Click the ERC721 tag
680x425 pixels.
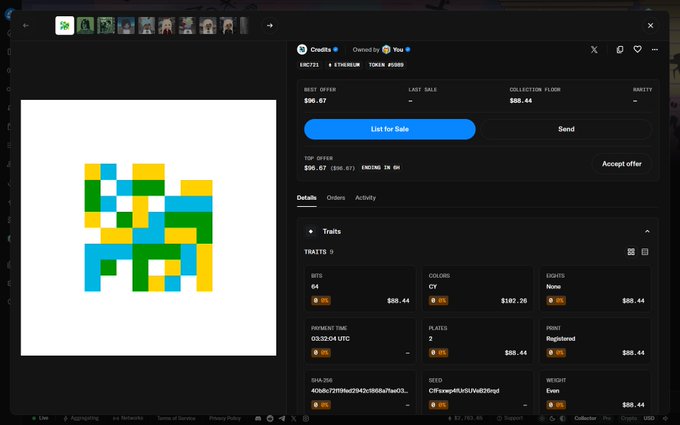click(x=309, y=65)
